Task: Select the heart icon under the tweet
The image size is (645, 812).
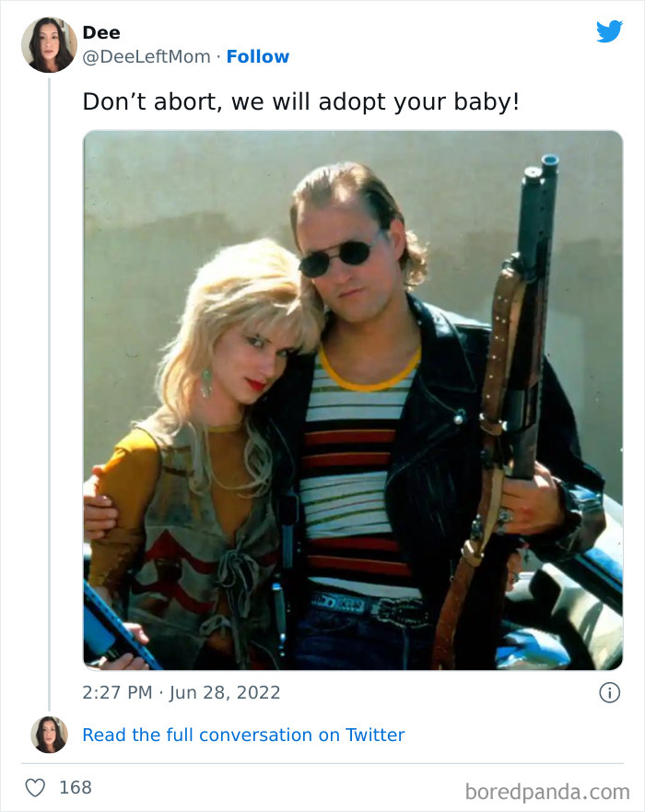Action: (35, 787)
